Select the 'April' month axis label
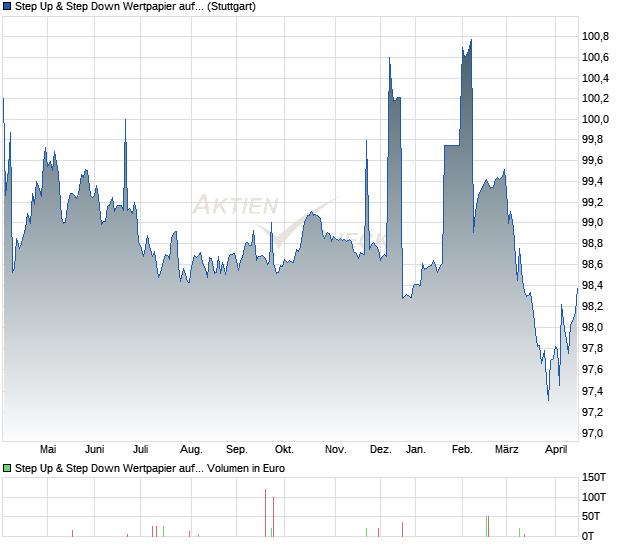Image resolution: width=620 pixels, height=546 pixels. click(x=556, y=450)
